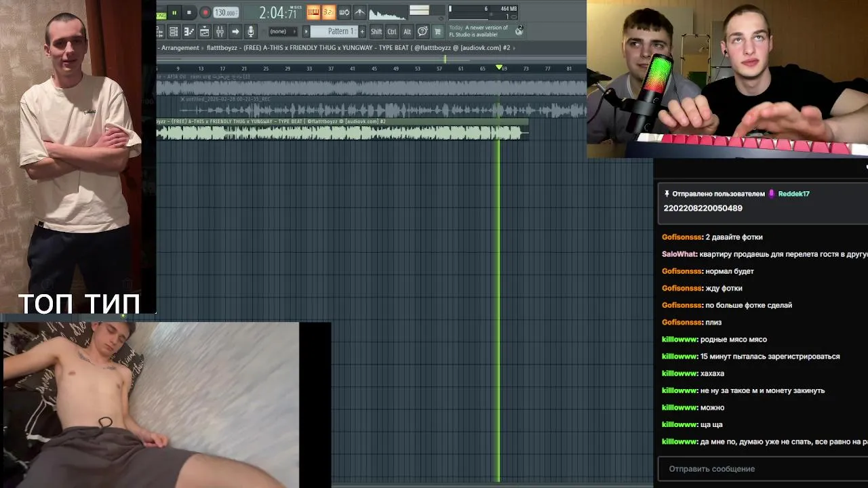Screen dimensions: 868x488
Task: Click the right-arrow toolbar icon
Action: pos(235,31)
